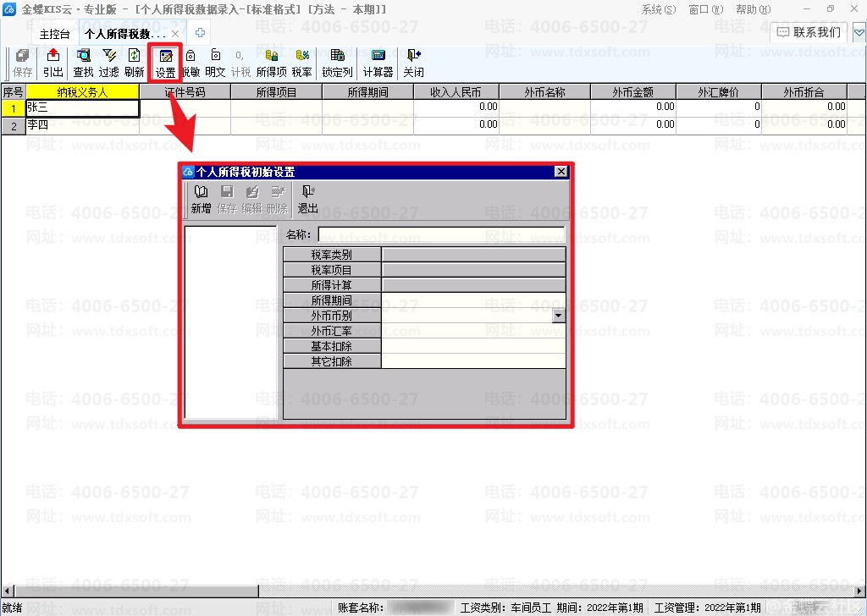The height and width of the screenshot is (616, 867).
Task: Click the 所得期间 value field in dialog
Action: coord(474,300)
